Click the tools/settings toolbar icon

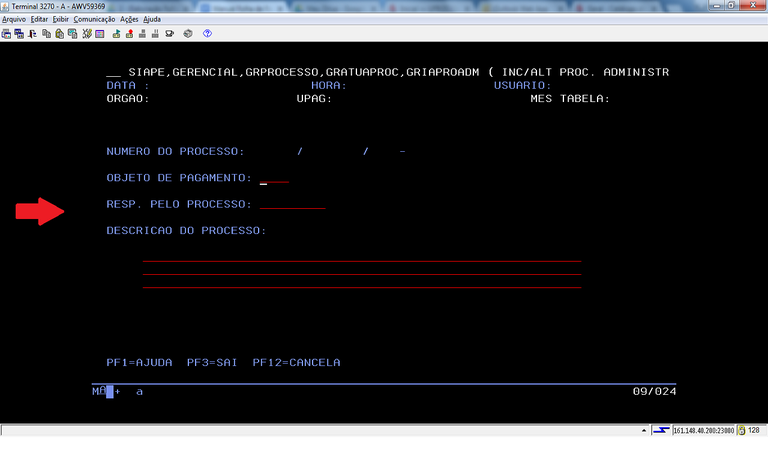tap(87, 33)
